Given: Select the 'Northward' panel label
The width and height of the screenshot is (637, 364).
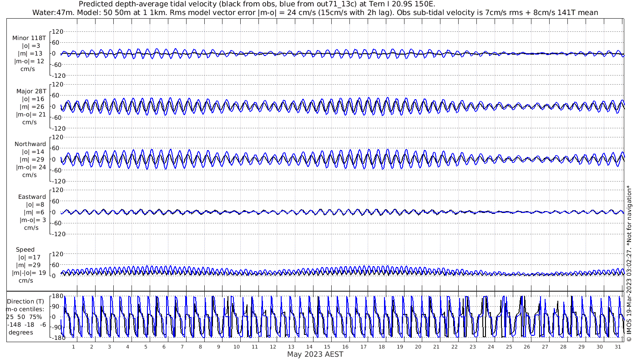Looking at the screenshot, I should click(x=30, y=144).
